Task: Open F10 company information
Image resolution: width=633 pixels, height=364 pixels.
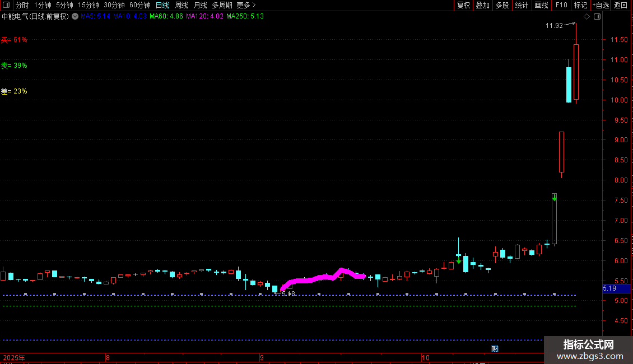Action: tap(561, 5)
